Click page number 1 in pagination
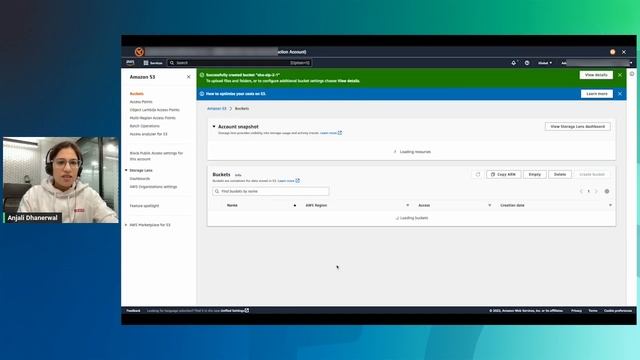 [x=589, y=191]
